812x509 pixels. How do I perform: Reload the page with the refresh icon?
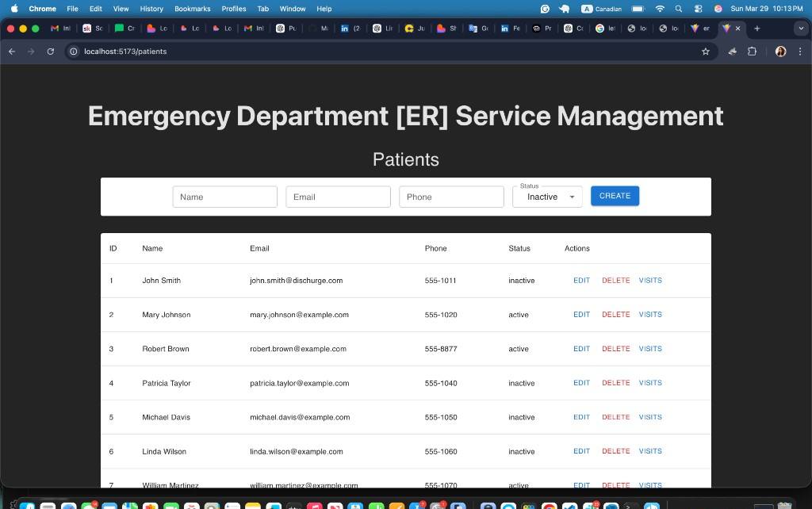[50, 52]
